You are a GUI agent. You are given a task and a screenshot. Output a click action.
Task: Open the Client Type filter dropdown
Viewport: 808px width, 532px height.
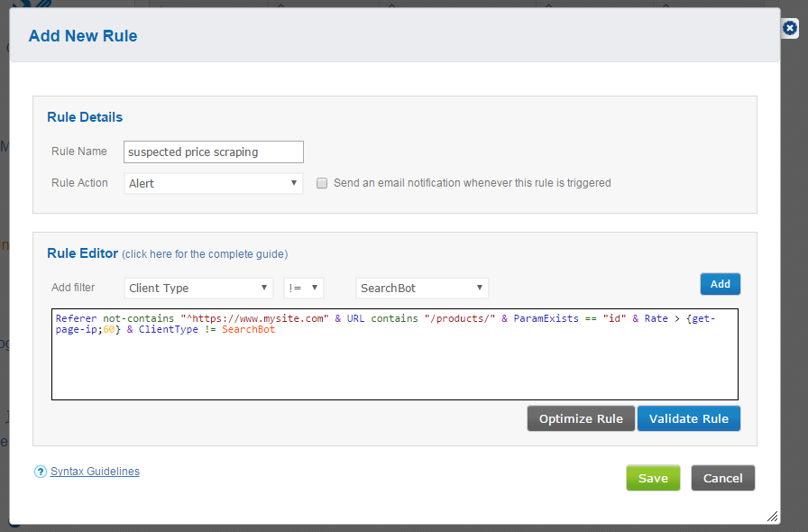click(x=198, y=289)
